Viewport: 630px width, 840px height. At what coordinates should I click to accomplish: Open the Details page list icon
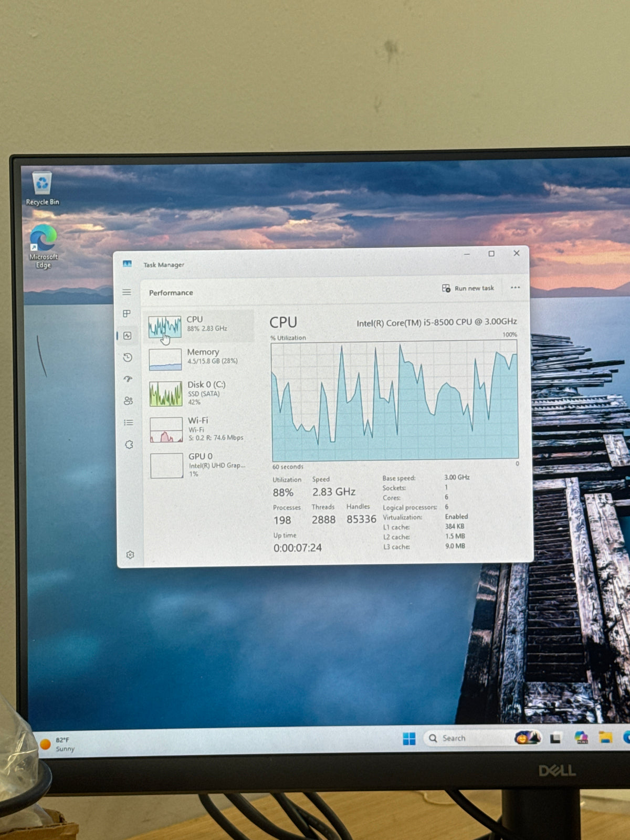click(x=128, y=423)
